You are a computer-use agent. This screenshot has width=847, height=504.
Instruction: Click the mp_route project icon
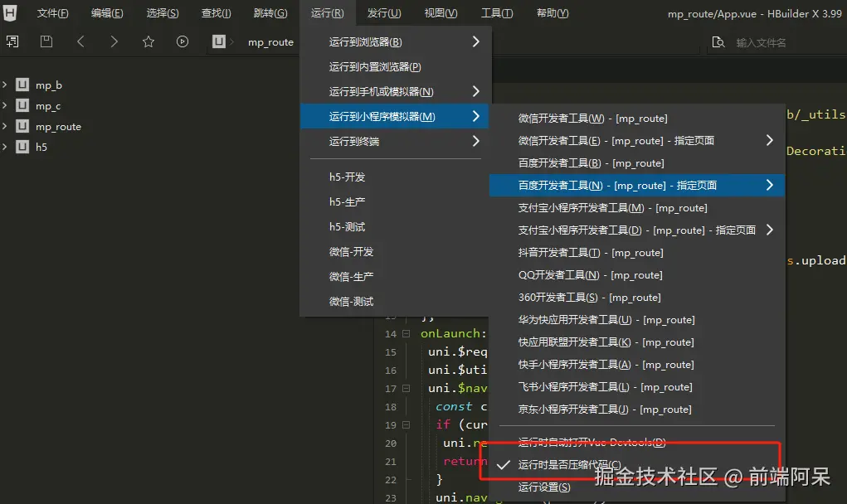(x=22, y=126)
